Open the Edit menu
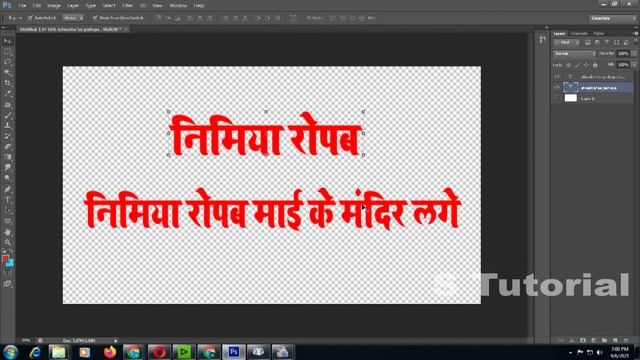 coord(37,6)
